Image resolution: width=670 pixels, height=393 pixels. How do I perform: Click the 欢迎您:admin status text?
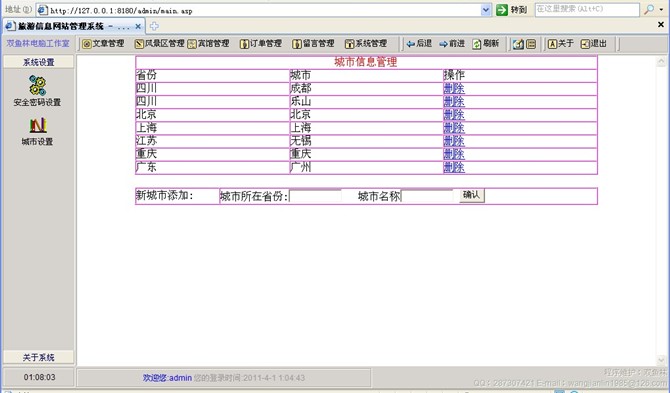[x=167, y=378]
